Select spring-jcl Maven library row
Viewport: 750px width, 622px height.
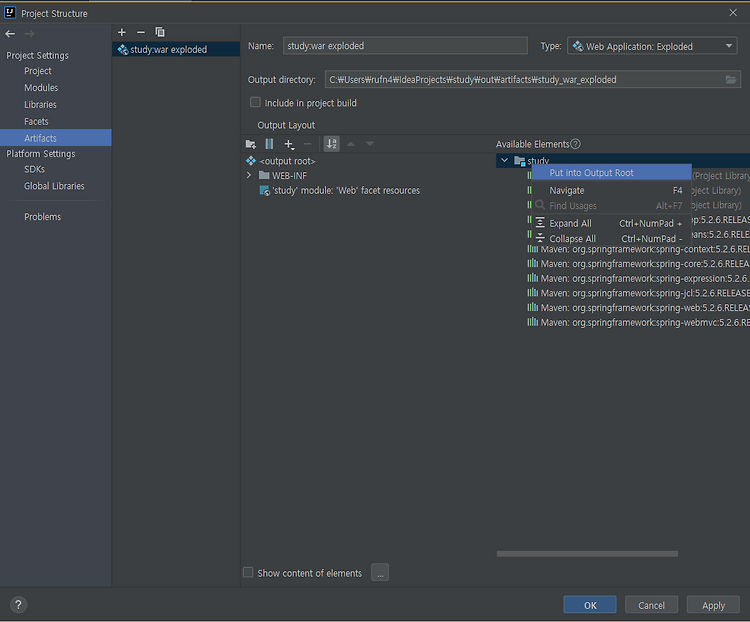(x=638, y=293)
